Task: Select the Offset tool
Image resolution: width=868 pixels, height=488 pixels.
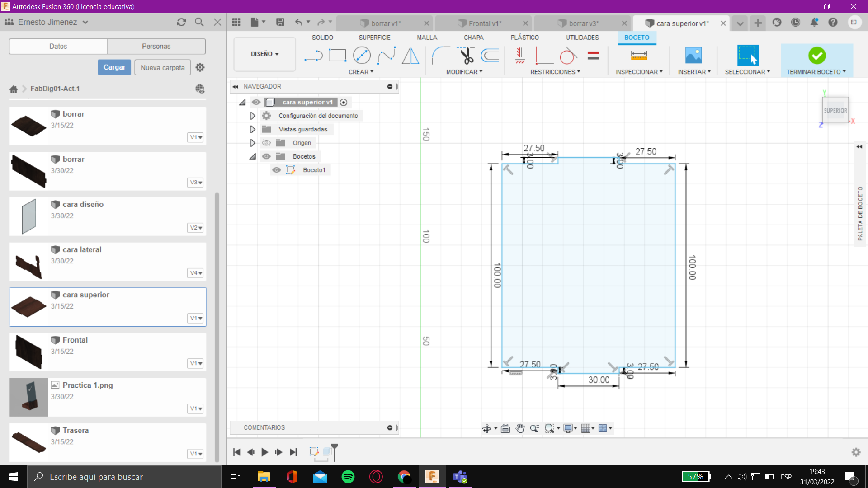Action: click(x=490, y=56)
